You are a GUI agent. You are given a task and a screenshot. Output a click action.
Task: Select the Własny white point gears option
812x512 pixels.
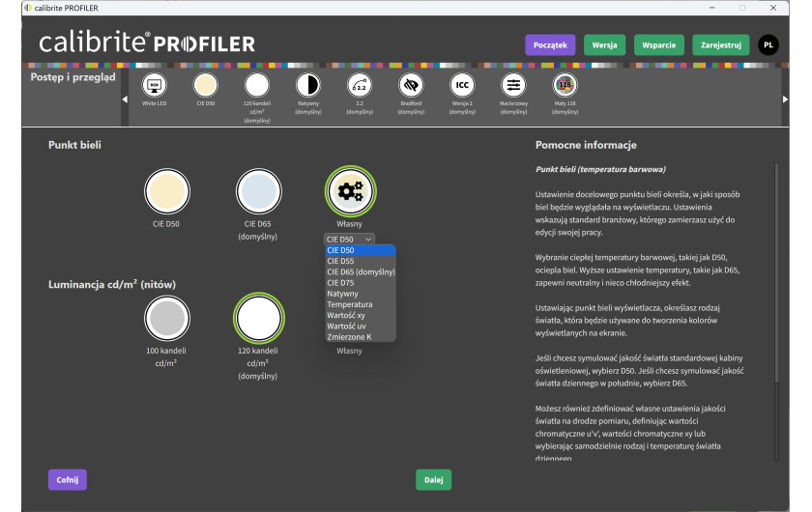click(351, 191)
